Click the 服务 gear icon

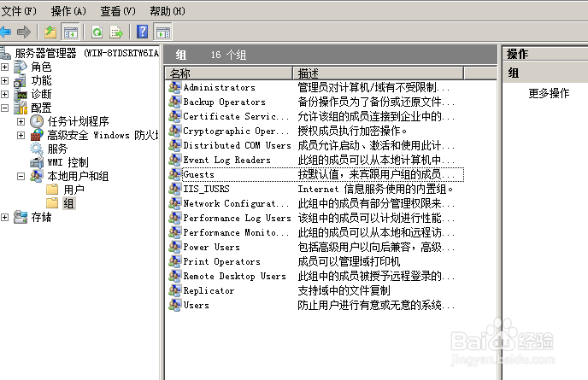pyautogui.click(x=37, y=149)
